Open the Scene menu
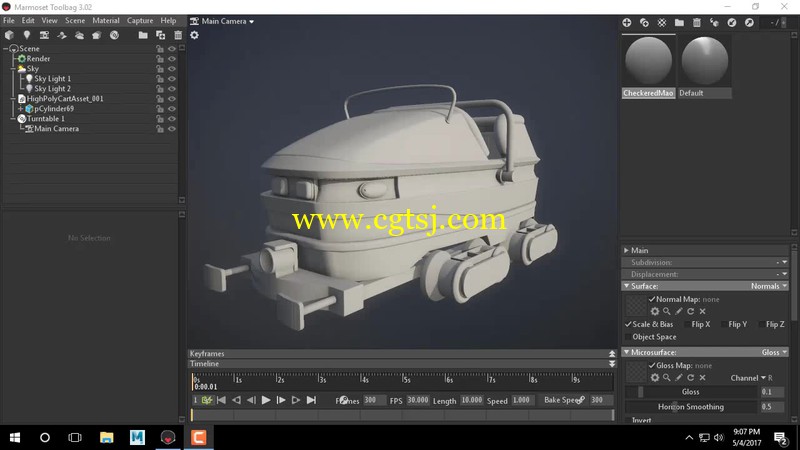 pyautogui.click(x=75, y=20)
